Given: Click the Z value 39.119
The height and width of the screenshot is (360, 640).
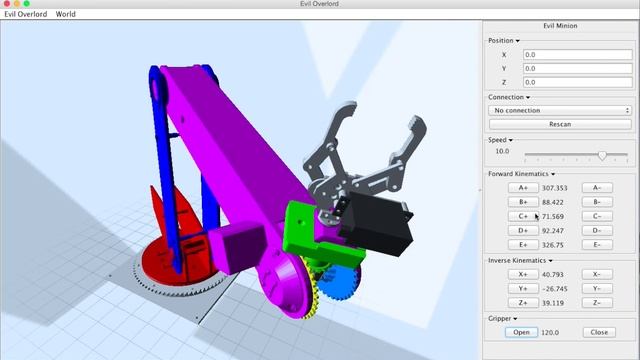Looking at the screenshot, I should (x=553, y=303).
